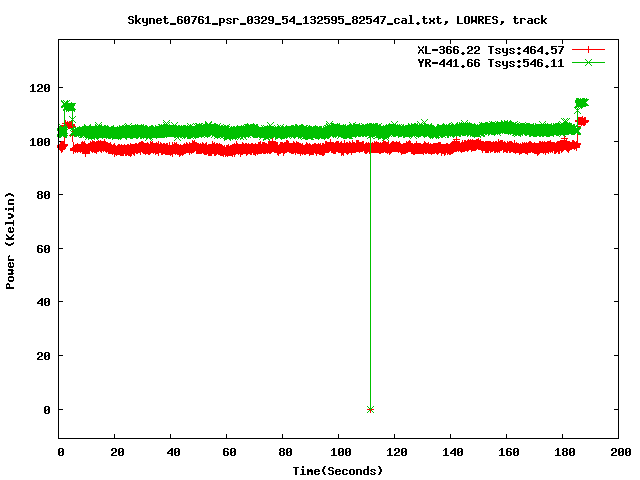Viewport: 640px width, 480px height.
Task: Click the x-axis tick label 180
Action: 564,452
